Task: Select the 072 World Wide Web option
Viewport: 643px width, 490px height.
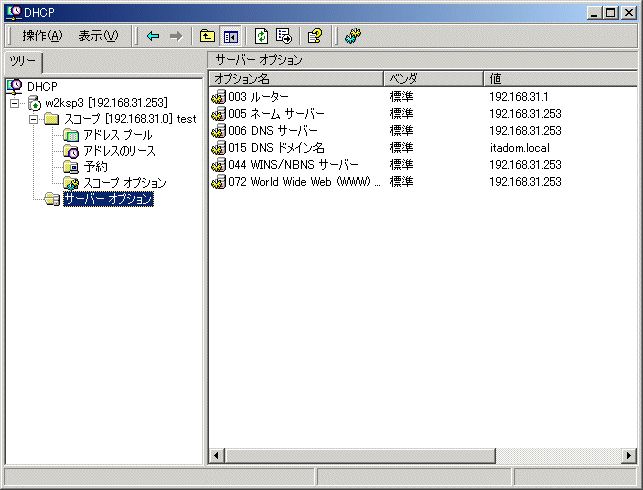Action: click(x=304, y=182)
